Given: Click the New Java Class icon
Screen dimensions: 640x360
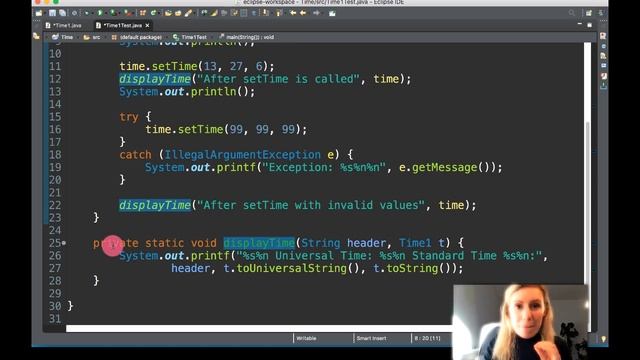Looking at the screenshot, I should click(153, 13).
